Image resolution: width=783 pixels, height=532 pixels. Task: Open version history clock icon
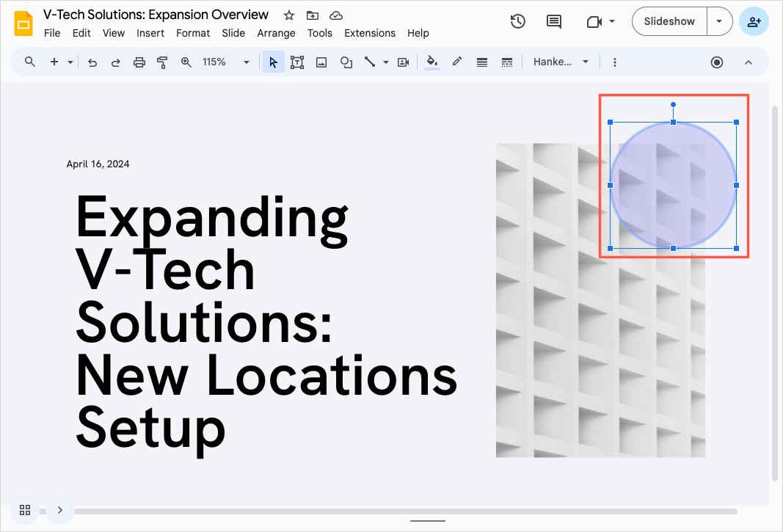(518, 21)
